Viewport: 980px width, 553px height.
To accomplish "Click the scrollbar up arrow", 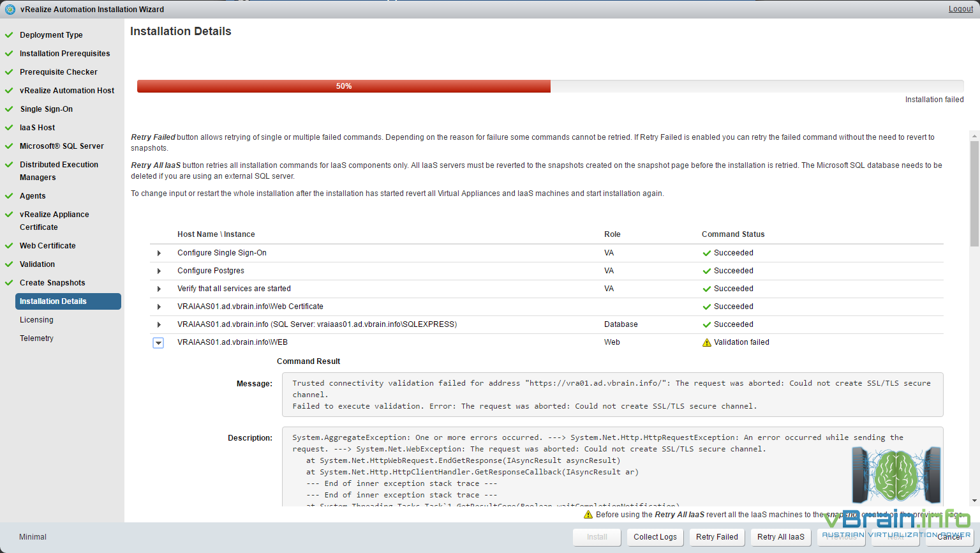I will click(x=974, y=135).
